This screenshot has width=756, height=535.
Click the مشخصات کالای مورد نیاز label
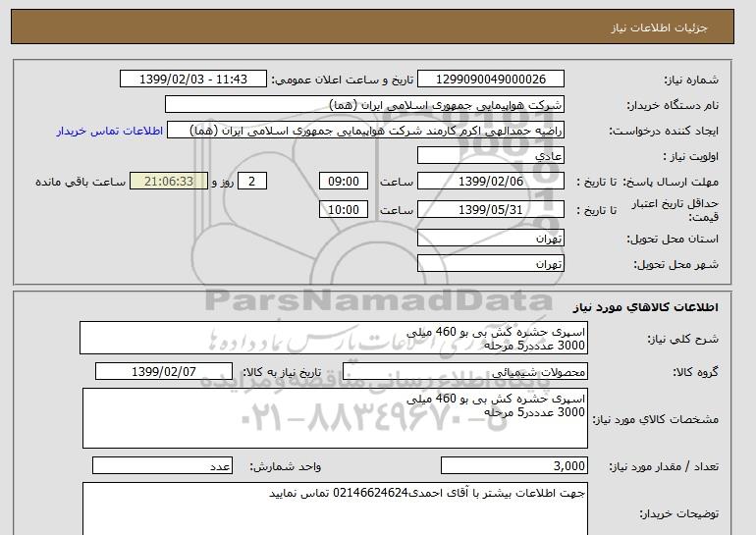(656, 419)
